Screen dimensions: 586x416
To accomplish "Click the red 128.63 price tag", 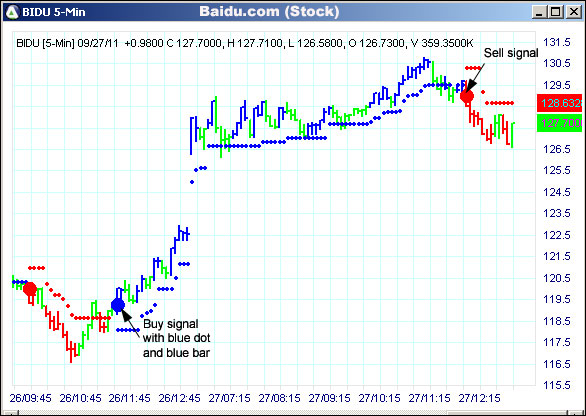I will tap(560, 103).
